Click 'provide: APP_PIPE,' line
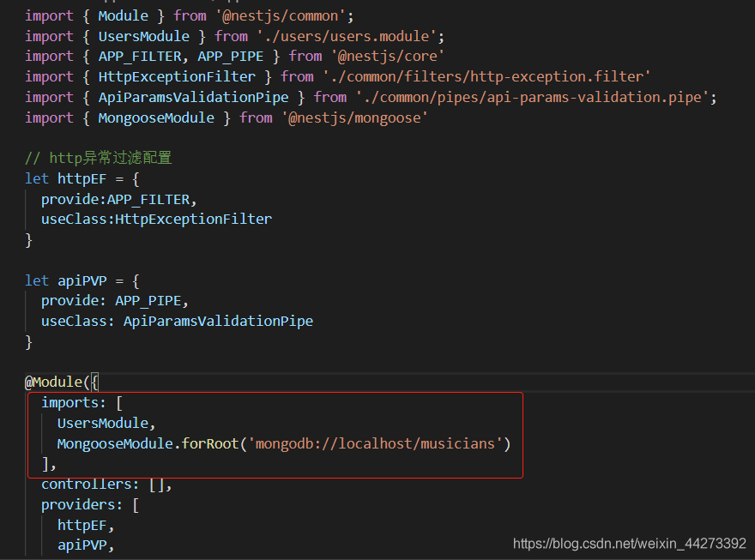The image size is (755, 560). coord(115,301)
